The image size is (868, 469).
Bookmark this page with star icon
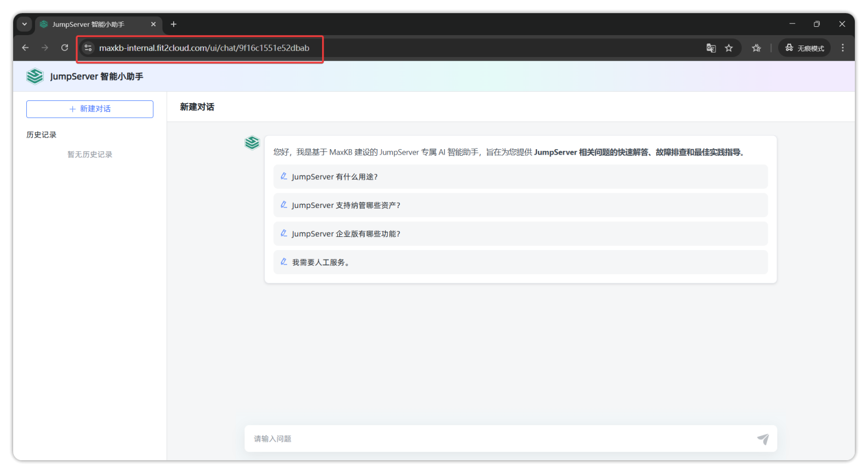tap(729, 48)
